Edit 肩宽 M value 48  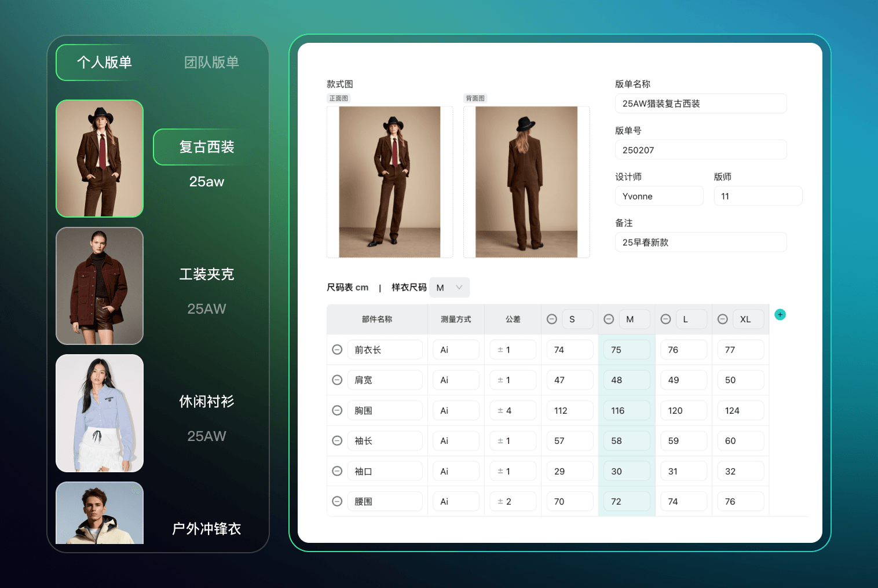tap(627, 380)
